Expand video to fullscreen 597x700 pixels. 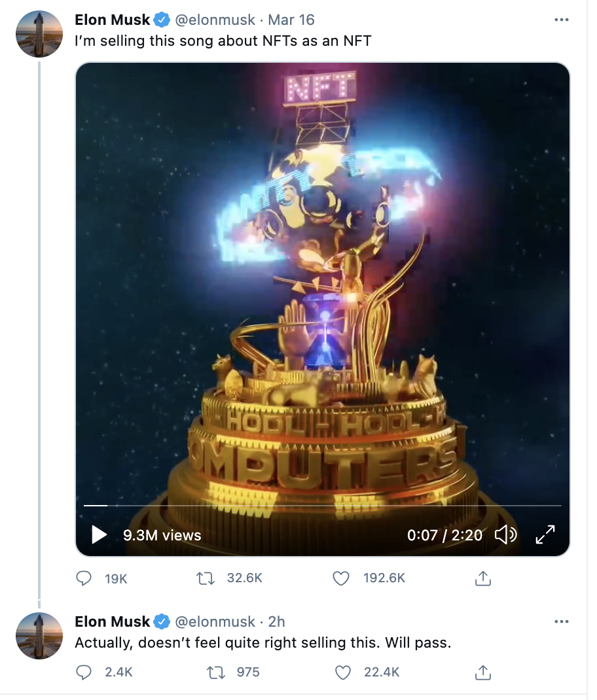pos(545,534)
